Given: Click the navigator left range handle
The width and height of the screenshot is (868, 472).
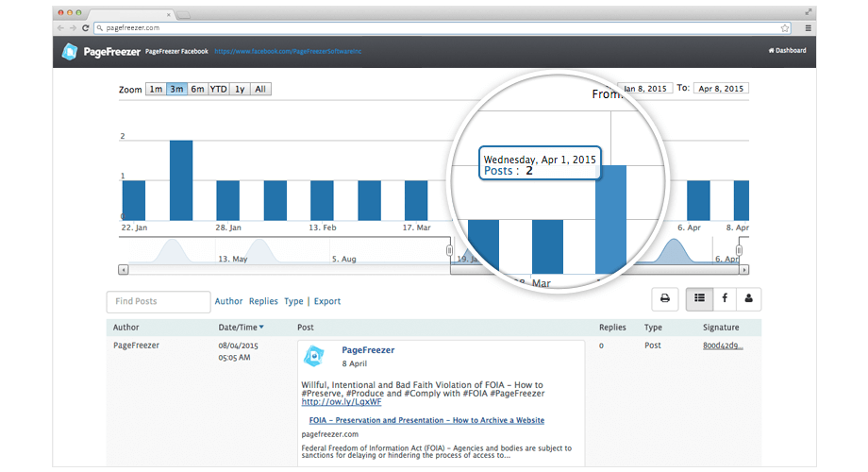Looking at the screenshot, I should coord(449,250).
